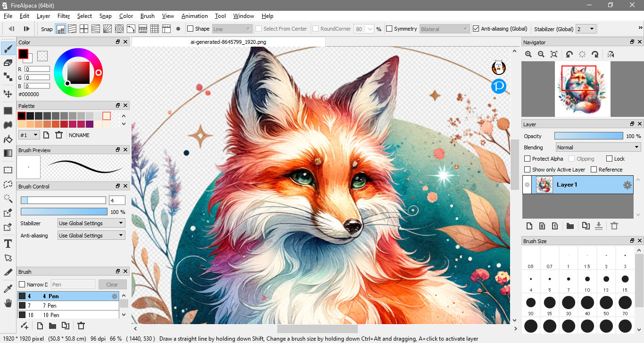Select the 10 Pen brush
This screenshot has width=644, height=343.
pos(68,315)
